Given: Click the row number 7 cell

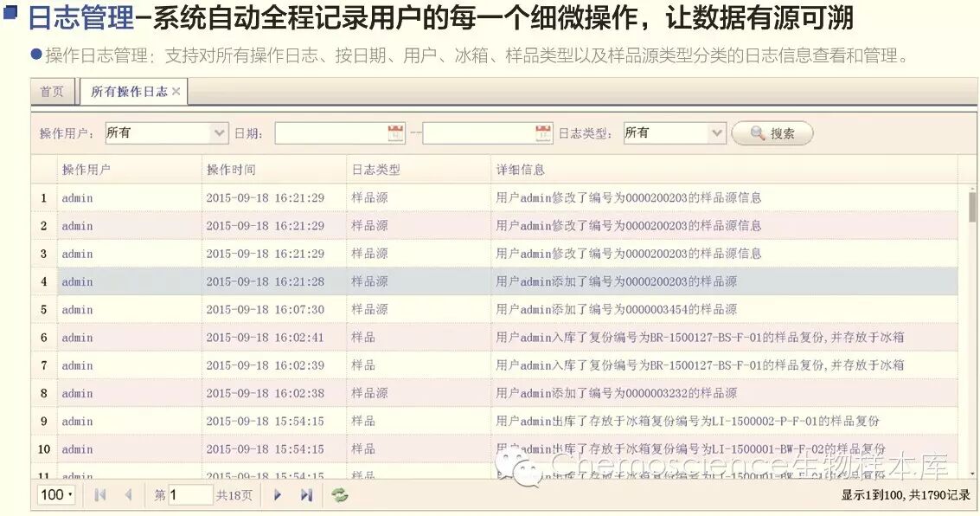Looking at the screenshot, I should point(44,365).
